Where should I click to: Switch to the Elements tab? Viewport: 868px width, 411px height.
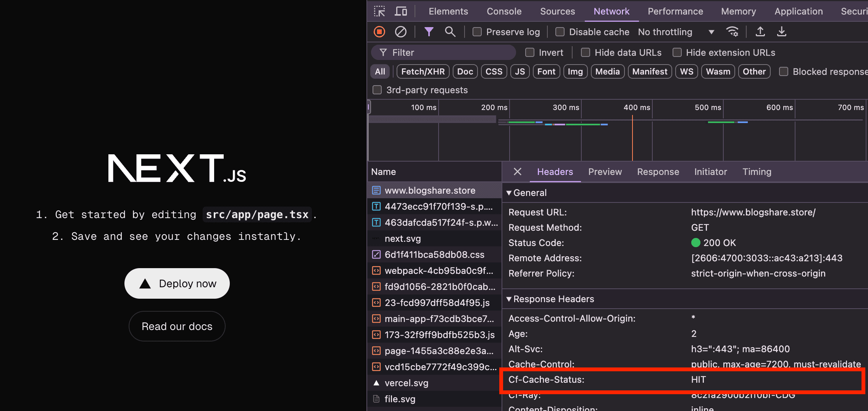(448, 11)
